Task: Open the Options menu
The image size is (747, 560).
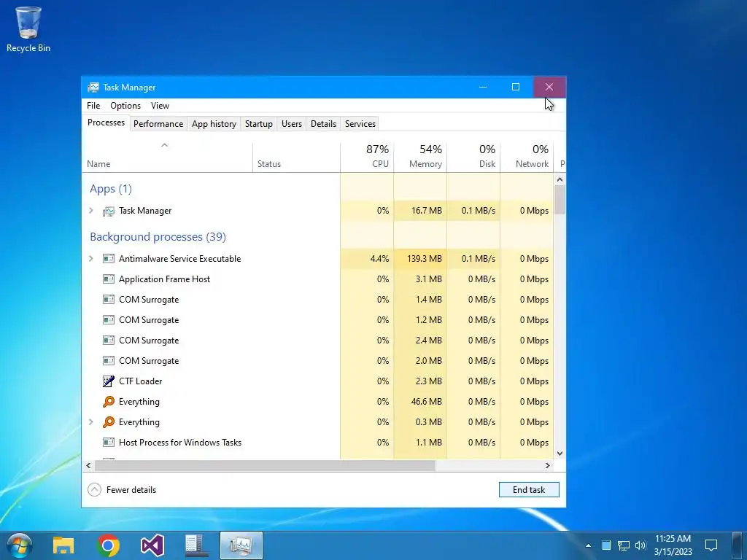Action: coord(125,106)
